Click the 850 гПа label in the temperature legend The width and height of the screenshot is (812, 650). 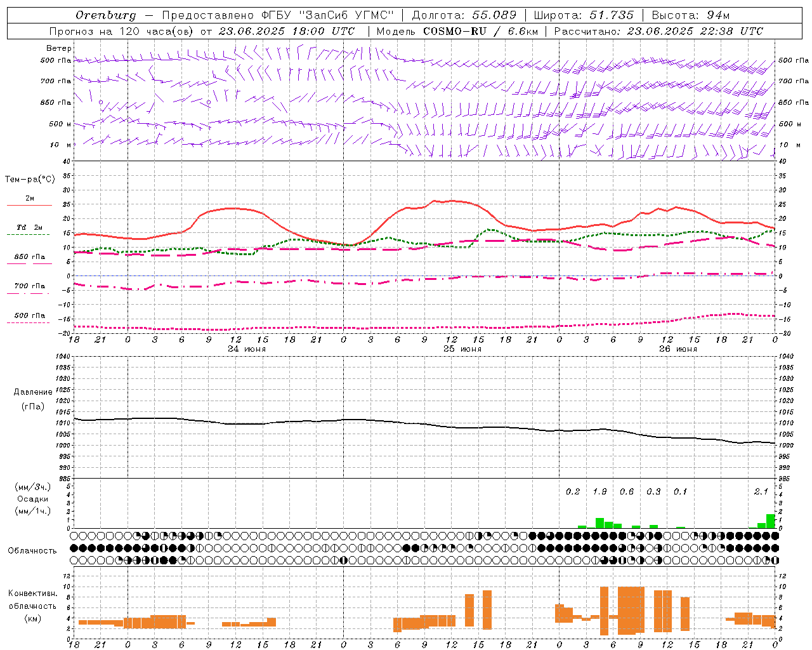[30, 257]
